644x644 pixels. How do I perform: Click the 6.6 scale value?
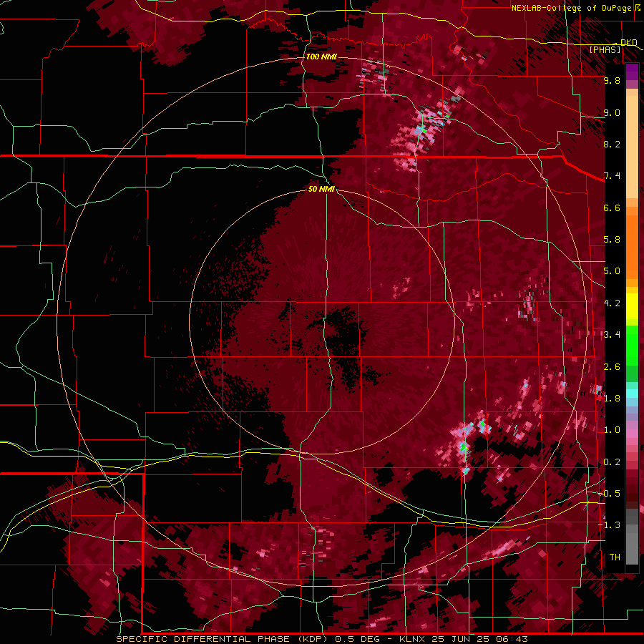click(612, 208)
